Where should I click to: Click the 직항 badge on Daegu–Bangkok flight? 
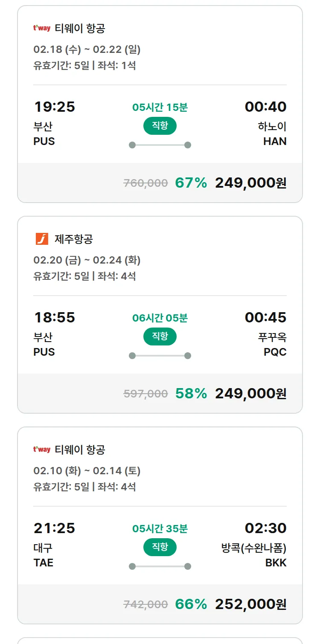coord(160,548)
